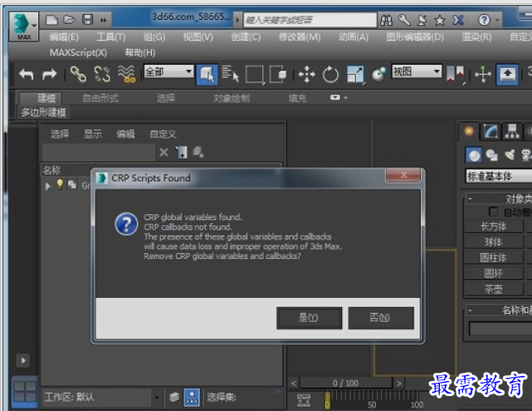
Task: Select the Select and Move tool
Action: 307,75
